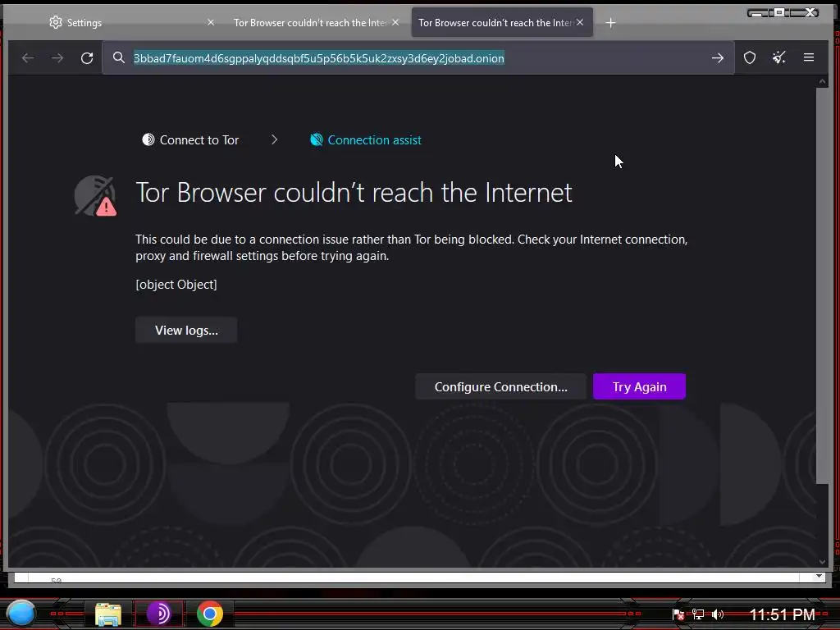The height and width of the screenshot is (630, 840).
Task: Open the shield security level panel
Action: [750, 57]
